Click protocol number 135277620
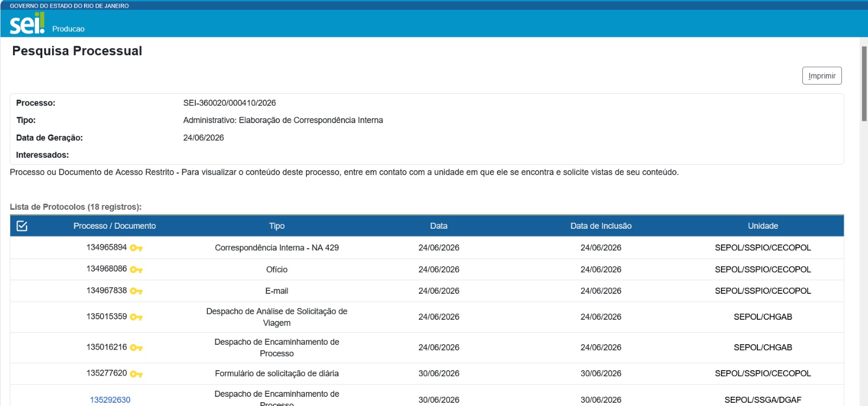Image resolution: width=868 pixels, height=406 pixels. coord(106,373)
